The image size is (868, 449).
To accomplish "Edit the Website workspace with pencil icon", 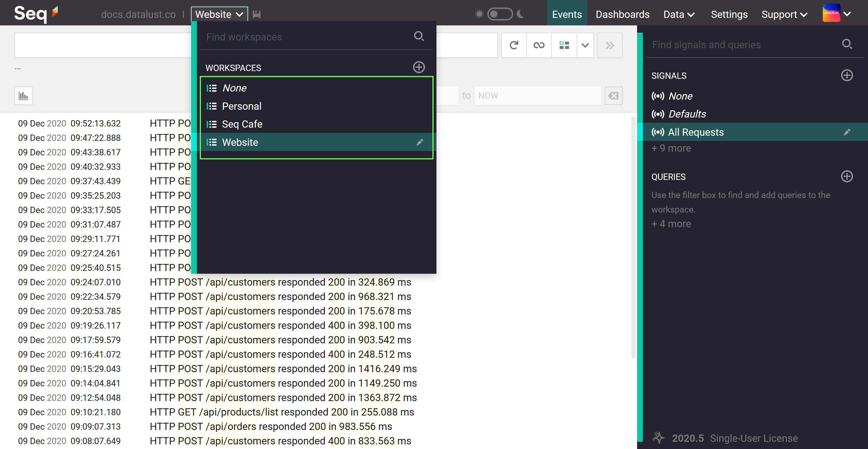I will coord(419,142).
